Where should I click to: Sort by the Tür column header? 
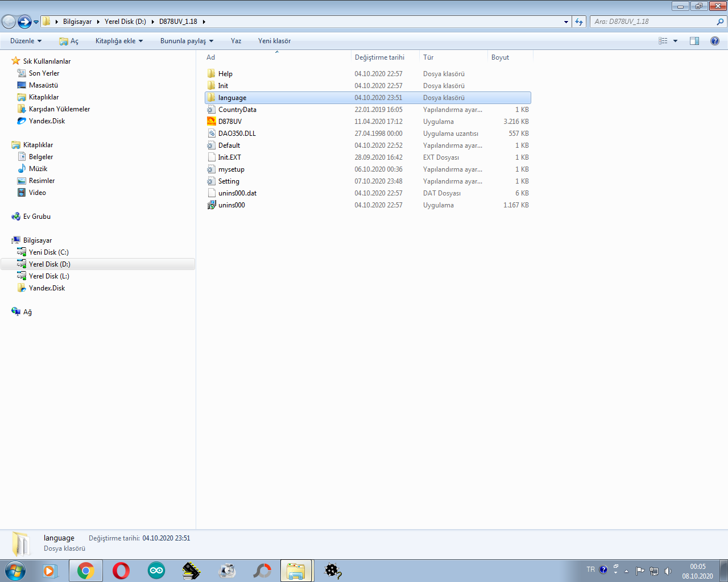point(453,57)
